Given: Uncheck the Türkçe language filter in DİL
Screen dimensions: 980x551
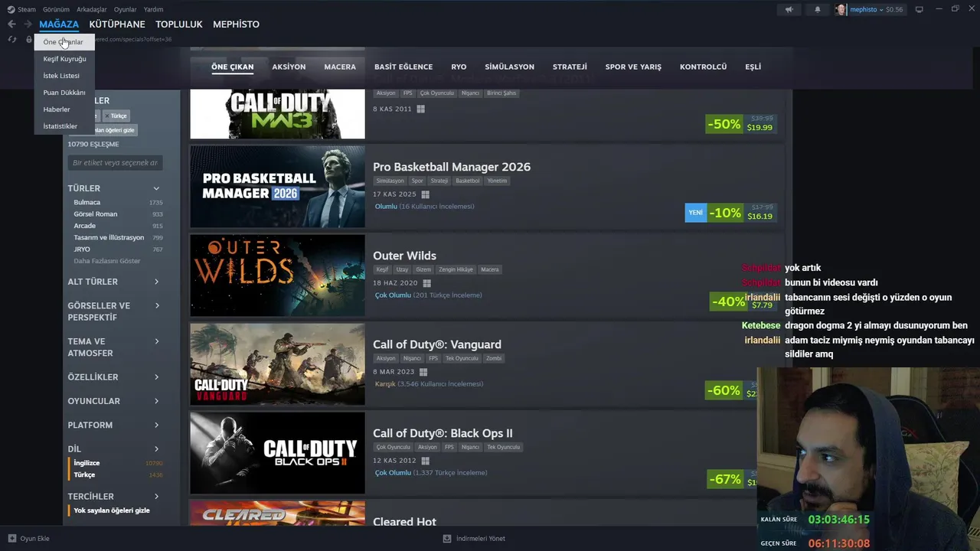Looking at the screenshot, I should tap(116, 474).
